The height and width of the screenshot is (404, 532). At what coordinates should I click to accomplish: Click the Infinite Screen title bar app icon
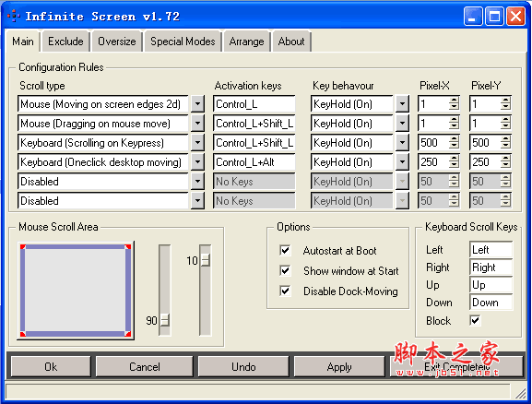point(14,16)
